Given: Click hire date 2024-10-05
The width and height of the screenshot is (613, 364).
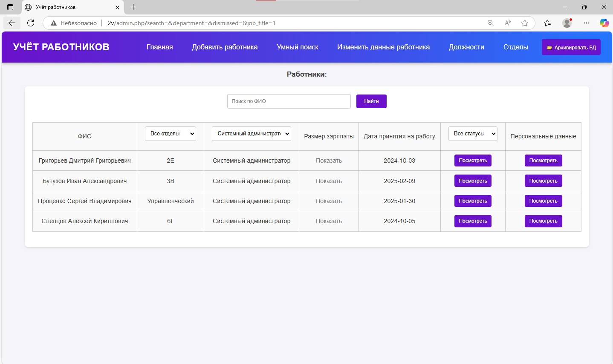Looking at the screenshot, I should point(399,221).
